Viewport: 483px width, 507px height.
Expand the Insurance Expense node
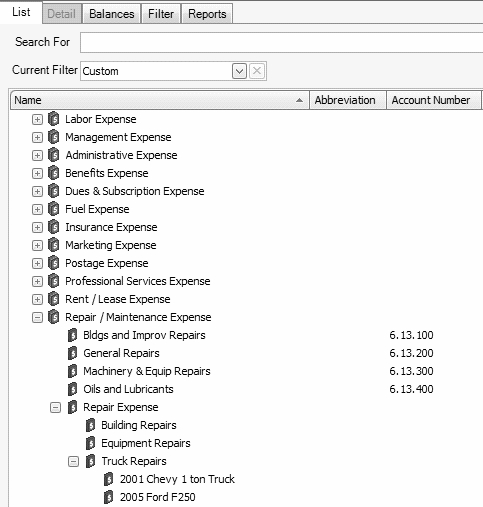pos(37,227)
